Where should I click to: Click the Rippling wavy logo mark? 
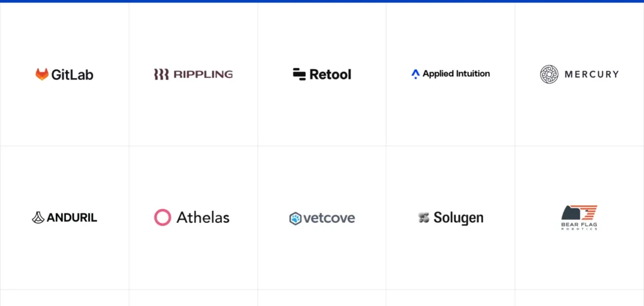click(161, 74)
